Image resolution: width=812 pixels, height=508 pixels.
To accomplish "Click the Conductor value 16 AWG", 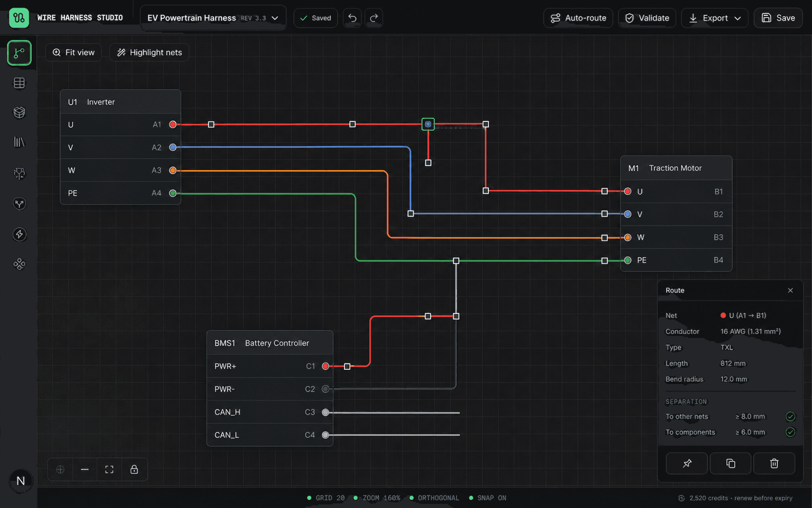I will 751,331.
